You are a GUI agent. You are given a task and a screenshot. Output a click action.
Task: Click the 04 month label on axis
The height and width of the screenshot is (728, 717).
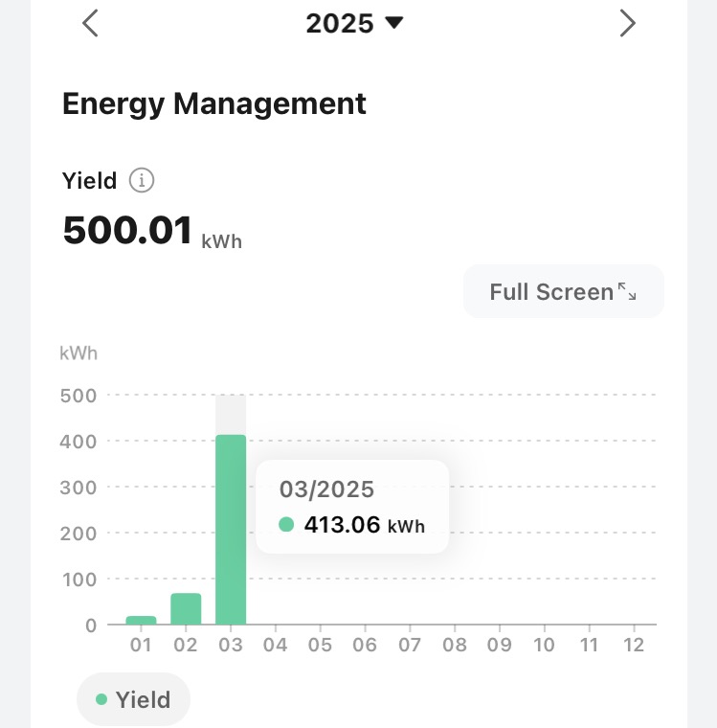coord(276,645)
